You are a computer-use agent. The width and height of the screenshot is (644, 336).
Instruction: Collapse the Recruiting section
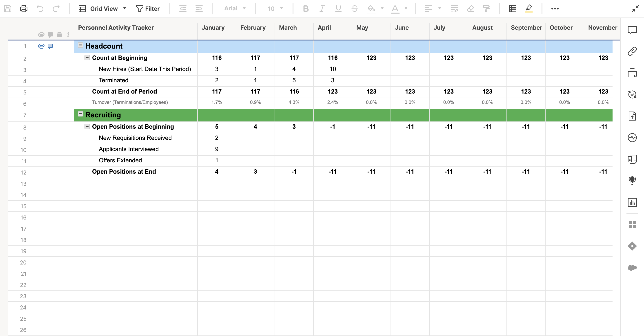pos(80,114)
